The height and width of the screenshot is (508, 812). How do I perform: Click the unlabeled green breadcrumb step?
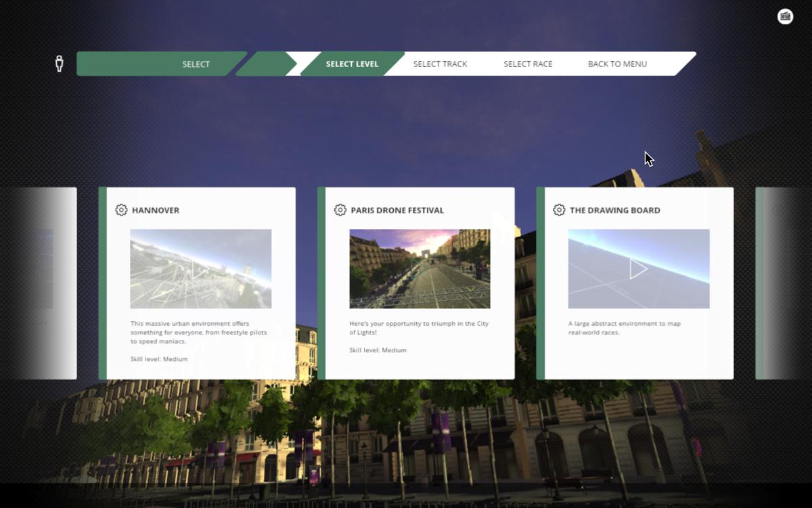(x=266, y=64)
